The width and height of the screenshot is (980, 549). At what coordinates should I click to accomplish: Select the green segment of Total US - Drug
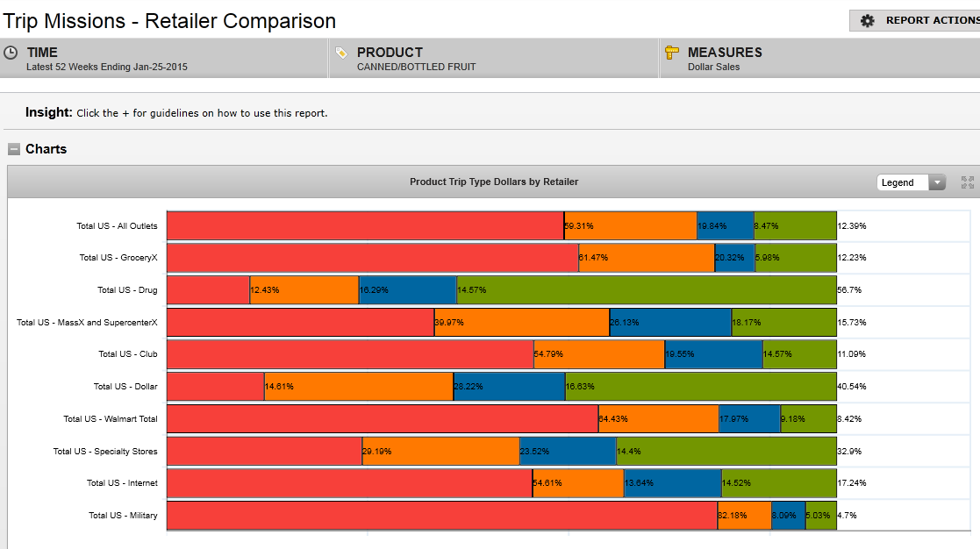pyautogui.click(x=646, y=289)
